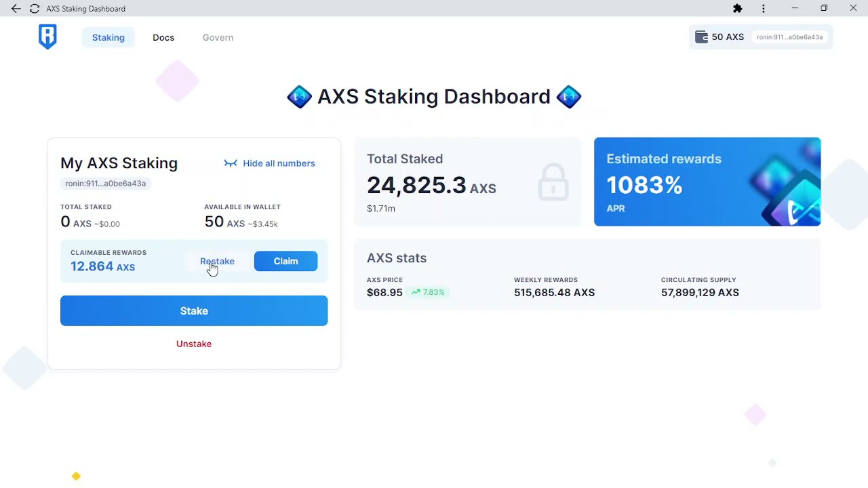Click the wallet icon next to 50 AXS
This screenshot has width=868, height=488.
(x=701, y=37)
